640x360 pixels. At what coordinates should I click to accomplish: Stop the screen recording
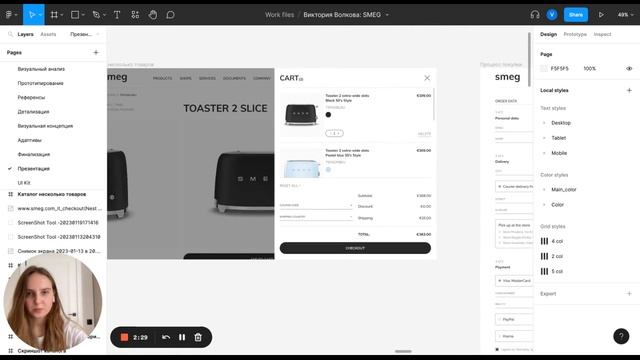tap(124, 337)
